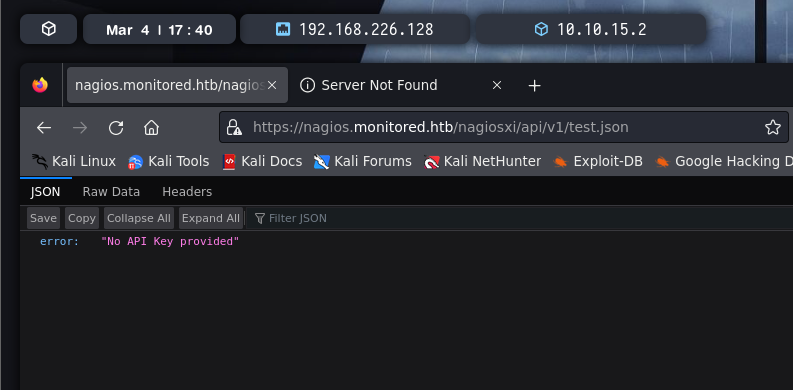Go to the Firefox home page
The image size is (793, 390).
151,127
